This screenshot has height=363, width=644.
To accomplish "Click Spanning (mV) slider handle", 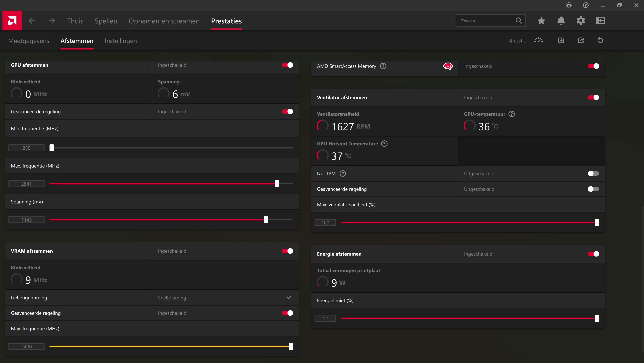I will pyautogui.click(x=266, y=220).
